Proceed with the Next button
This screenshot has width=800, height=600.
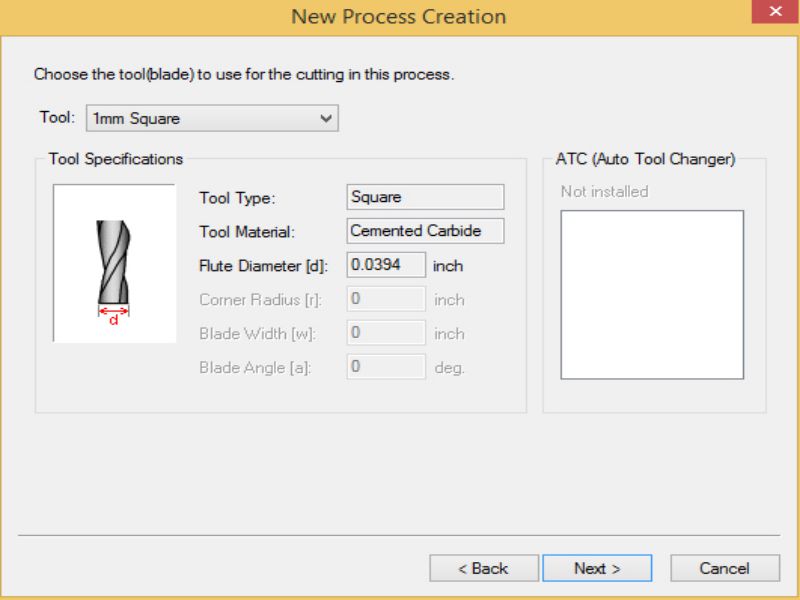[x=597, y=568]
